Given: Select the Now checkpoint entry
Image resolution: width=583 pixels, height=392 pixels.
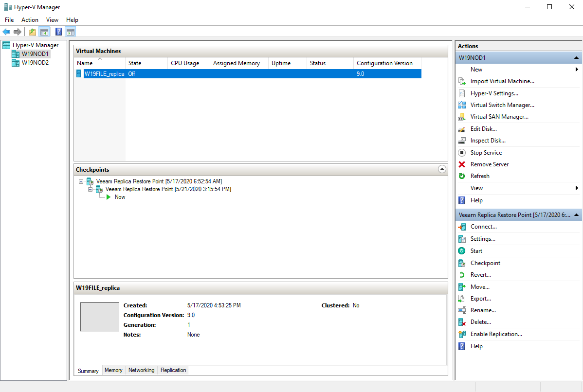Looking at the screenshot, I should click(x=120, y=197).
